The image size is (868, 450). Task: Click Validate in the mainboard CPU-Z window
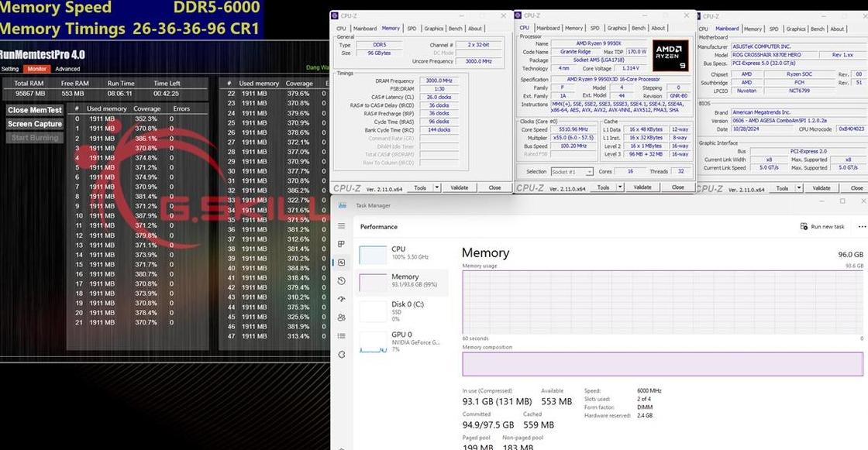click(821, 188)
